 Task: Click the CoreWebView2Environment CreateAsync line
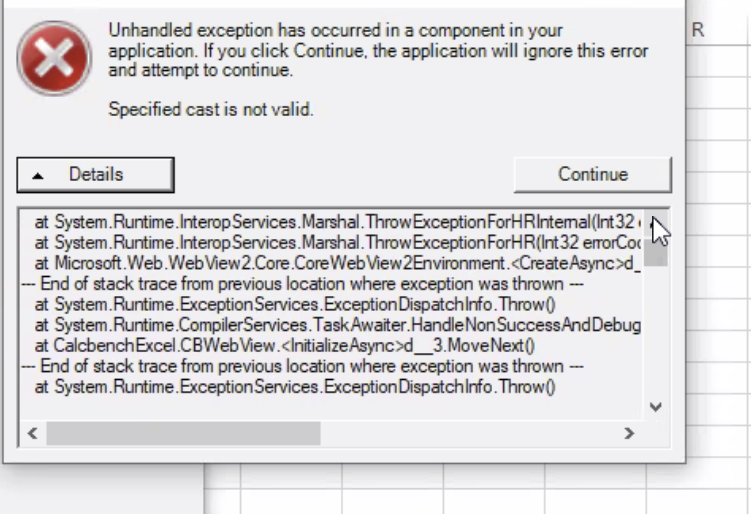point(337,263)
